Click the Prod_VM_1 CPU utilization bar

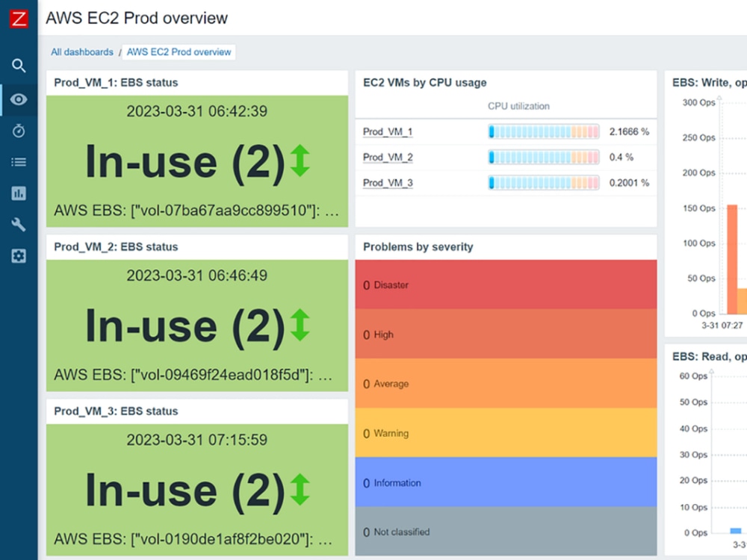544,132
